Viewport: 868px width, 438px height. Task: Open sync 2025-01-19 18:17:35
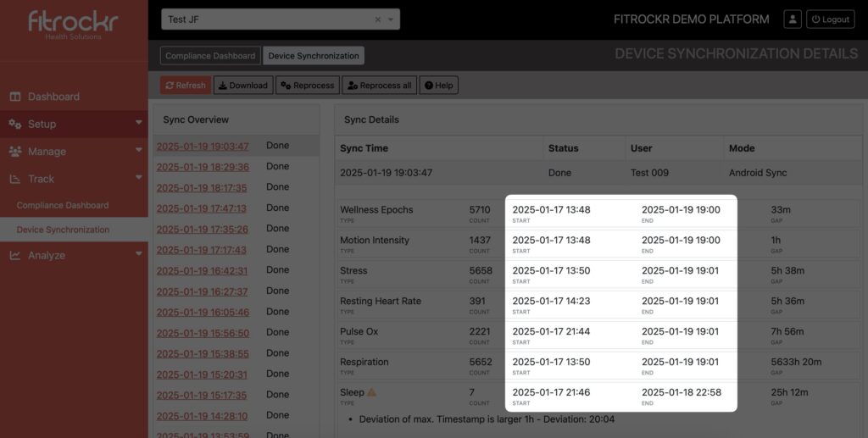pos(202,187)
